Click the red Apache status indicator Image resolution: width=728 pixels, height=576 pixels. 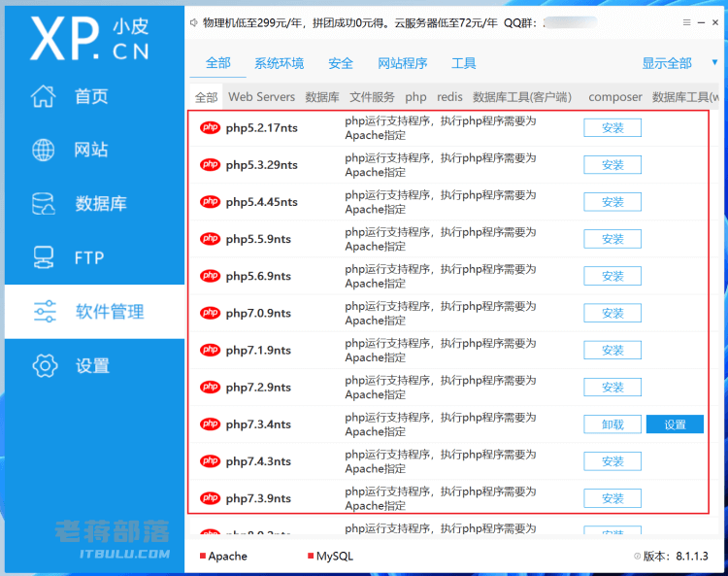(x=203, y=556)
